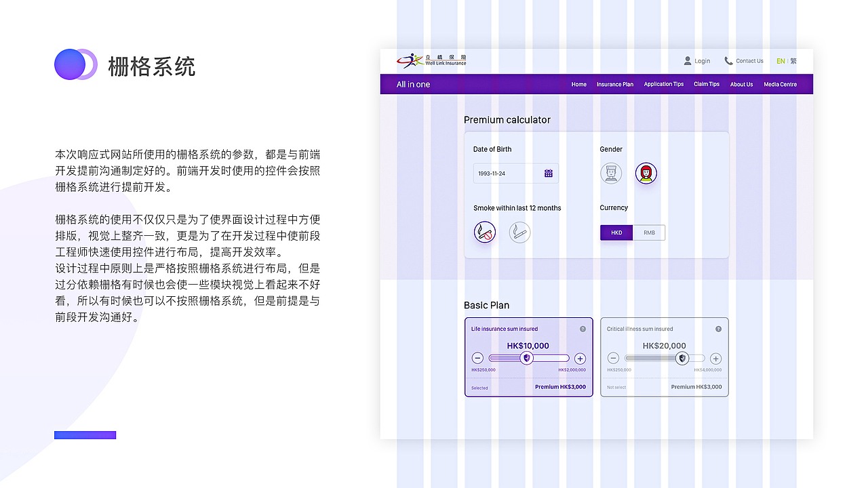The height and width of the screenshot is (488, 868).
Task: Decrease Critical illness amount with minus button
Action: tap(613, 359)
